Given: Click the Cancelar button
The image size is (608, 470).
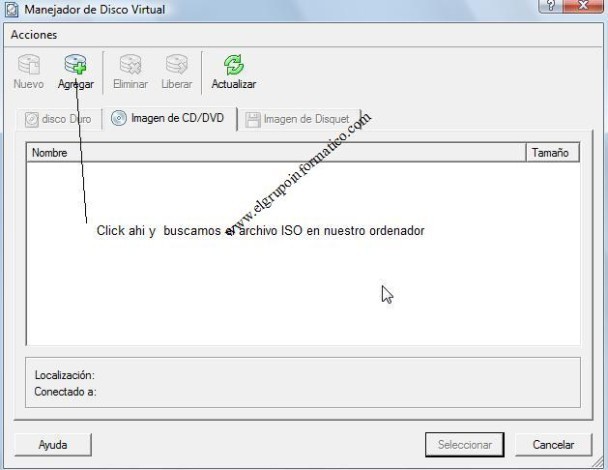Looking at the screenshot, I should coord(553,444).
